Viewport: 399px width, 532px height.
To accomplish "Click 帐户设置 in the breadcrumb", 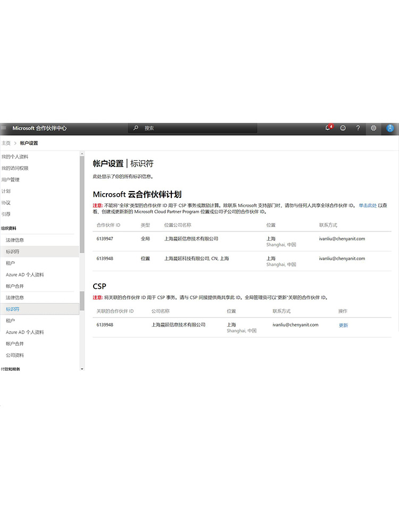I will (x=29, y=143).
